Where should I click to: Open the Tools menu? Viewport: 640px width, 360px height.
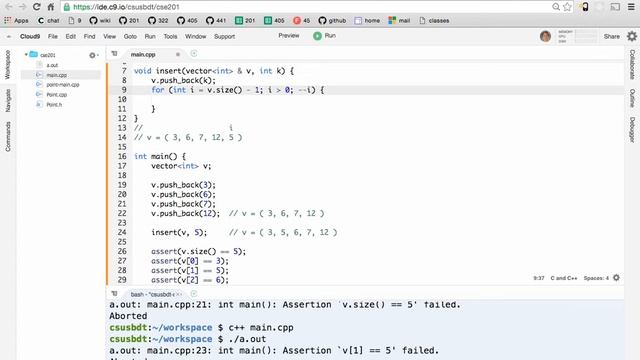(170, 36)
